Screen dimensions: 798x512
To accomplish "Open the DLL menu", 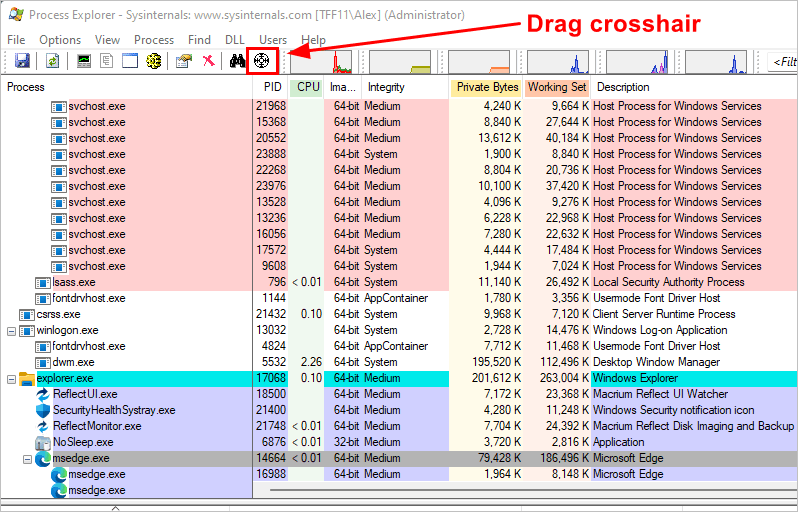I will (235, 40).
